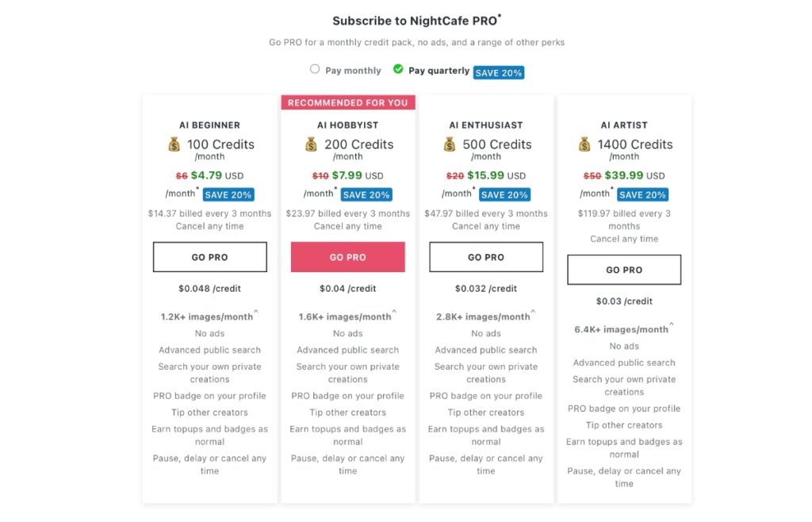Screen dimensions: 812x522
Task: Click the Pay monthly text label
Action: point(353,71)
